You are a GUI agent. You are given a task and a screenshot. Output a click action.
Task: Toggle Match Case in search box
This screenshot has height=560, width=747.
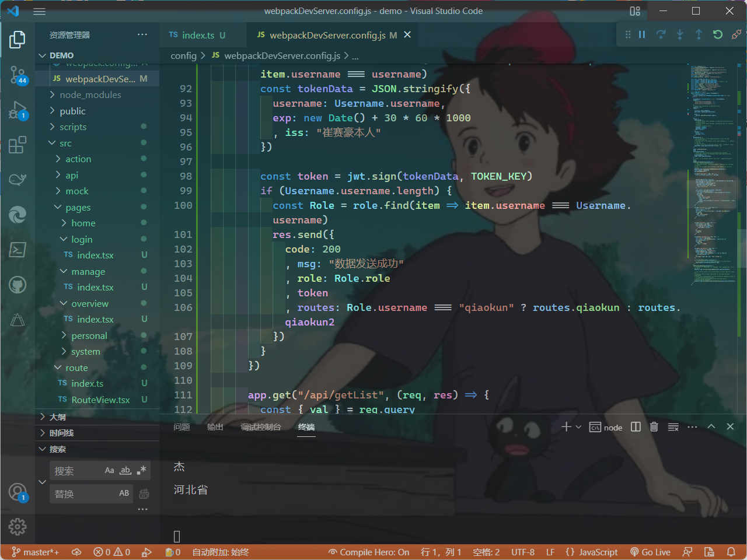pos(110,470)
